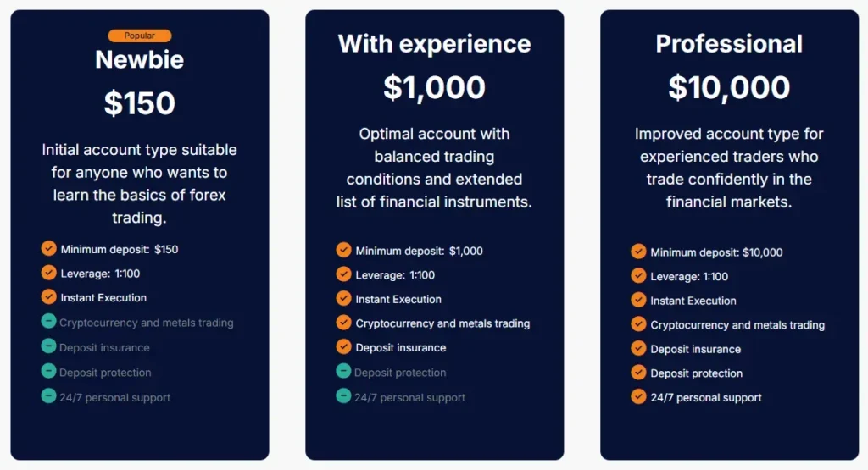Select the Professional plan heading
The image size is (868, 470).
click(x=729, y=44)
